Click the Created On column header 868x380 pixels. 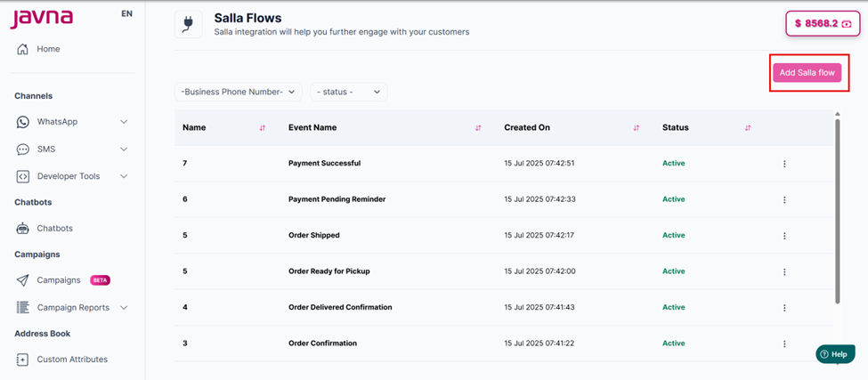[x=527, y=128]
